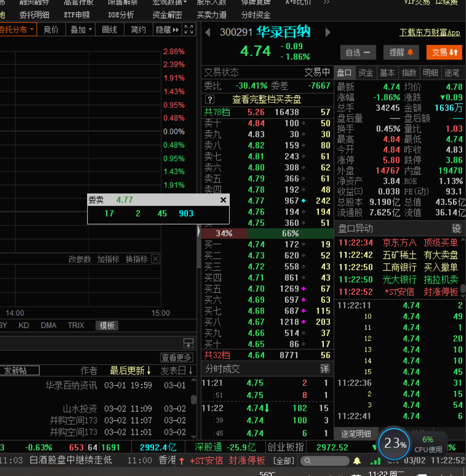The image size is (466, 476).
Task: Open the 分时资金 menu item
Action: click(256, 15)
